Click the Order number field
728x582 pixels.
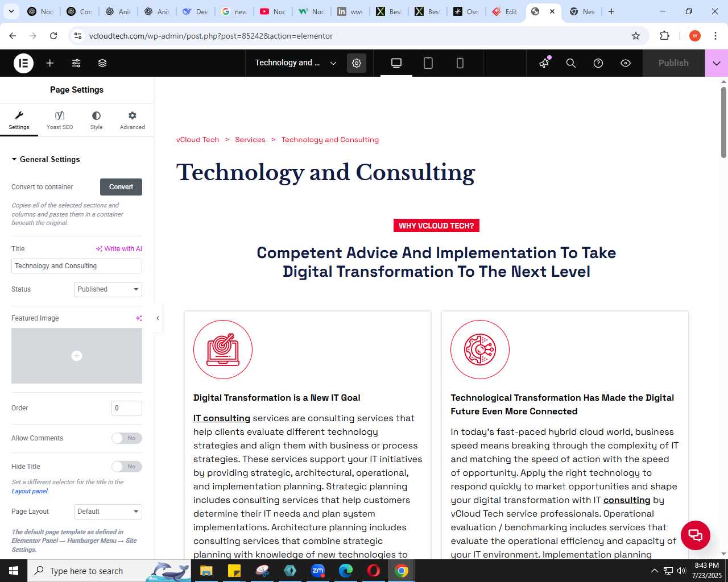pos(127,408)
